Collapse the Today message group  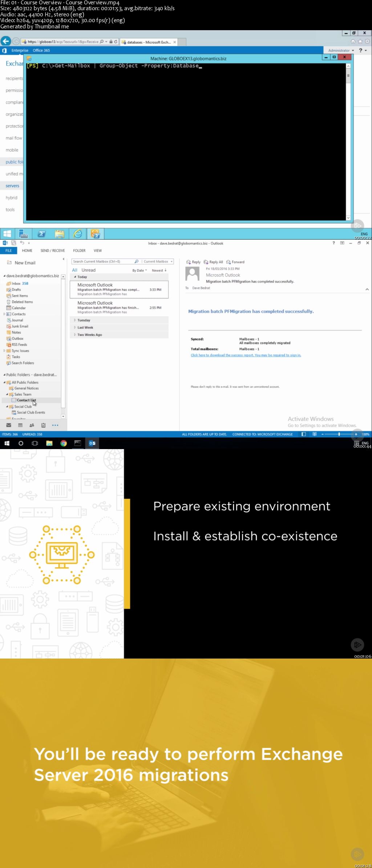tap(75, 277)
